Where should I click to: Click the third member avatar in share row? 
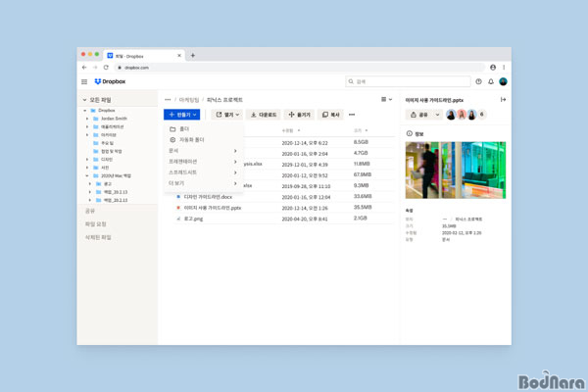[471, 115]
